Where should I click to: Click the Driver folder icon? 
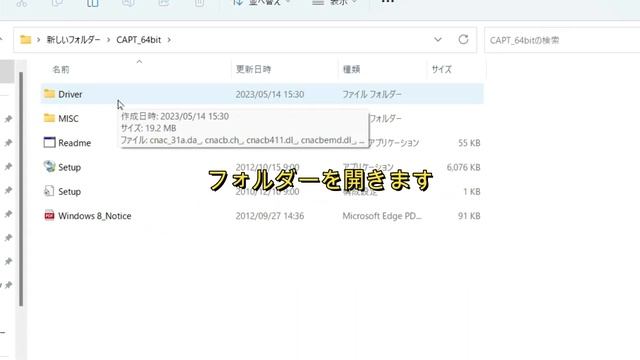pyautogui.click(x=49, y=94)
